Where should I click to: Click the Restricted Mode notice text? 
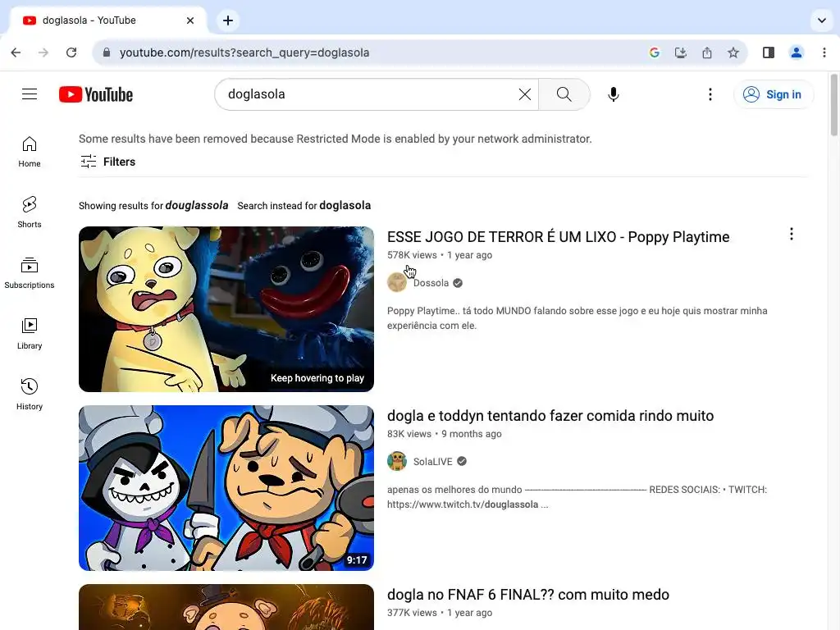point(336,139)
